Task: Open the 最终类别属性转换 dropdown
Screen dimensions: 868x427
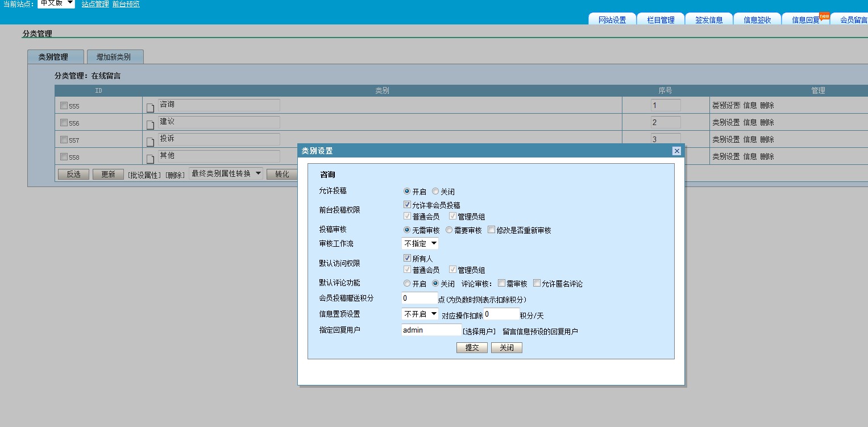Action: 226,173
